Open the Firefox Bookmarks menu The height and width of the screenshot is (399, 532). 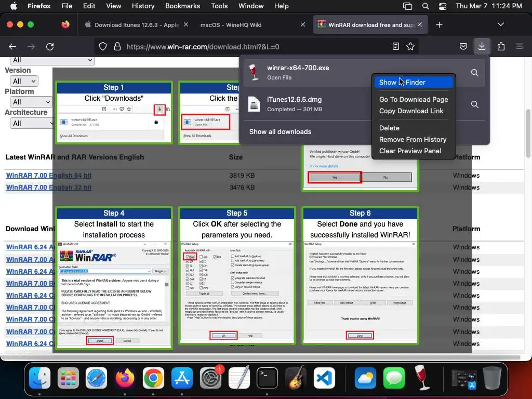pyautogui.click(x=182, y=6)
